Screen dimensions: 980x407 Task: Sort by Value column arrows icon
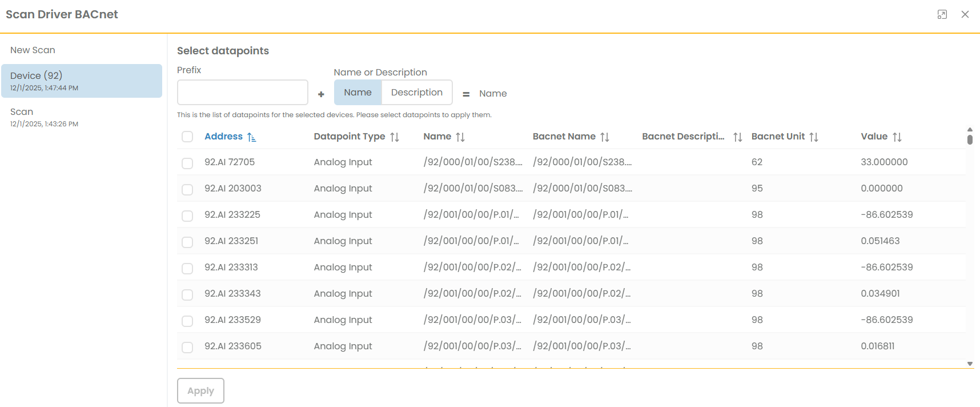(897, 137)
